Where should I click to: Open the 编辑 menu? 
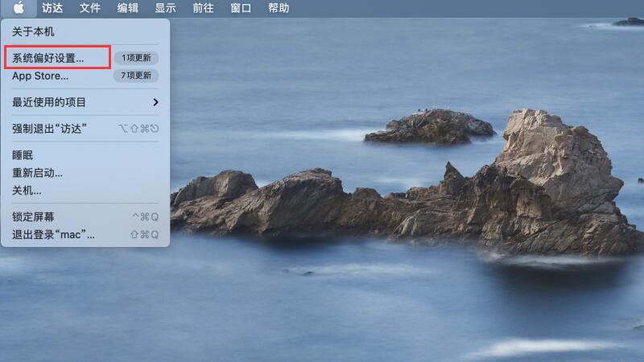[128, 8]
